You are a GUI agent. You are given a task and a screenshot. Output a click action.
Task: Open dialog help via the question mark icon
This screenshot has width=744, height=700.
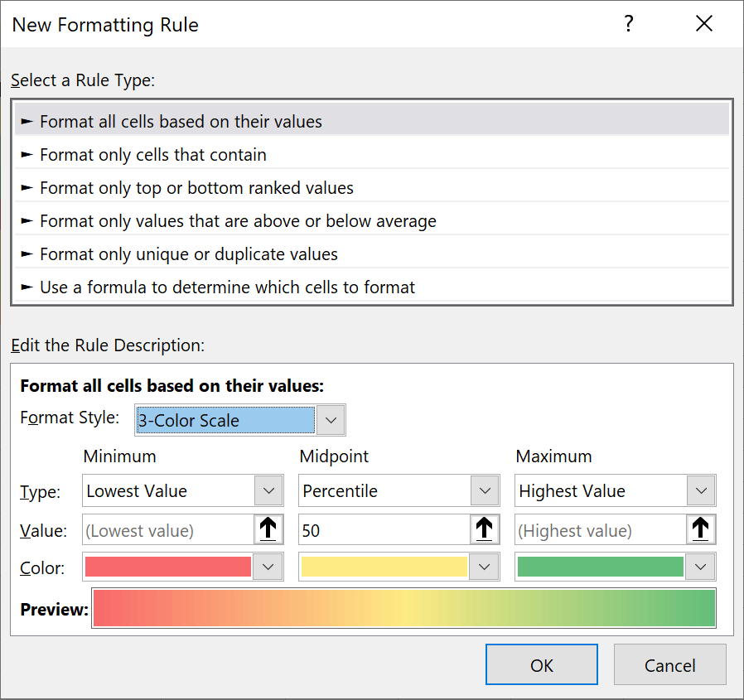click(x=629, y=24)
